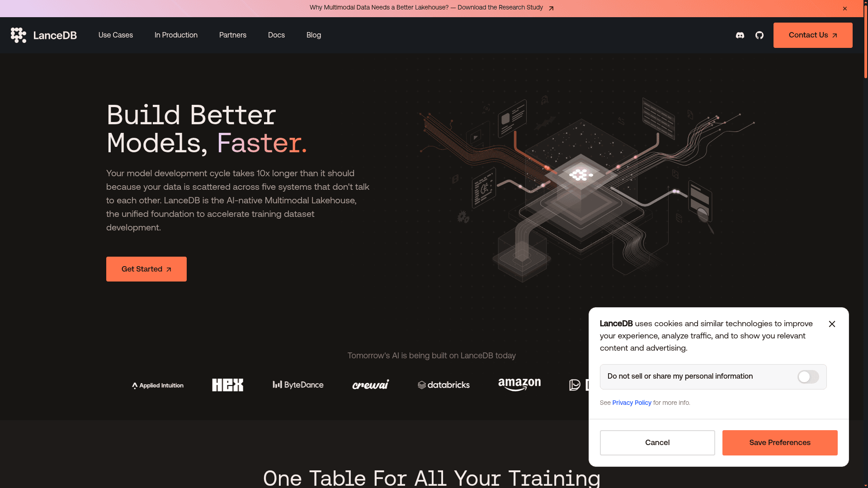Open the Docs link
The width and height of the screenshot is (868, 488).
coord(276,35)
